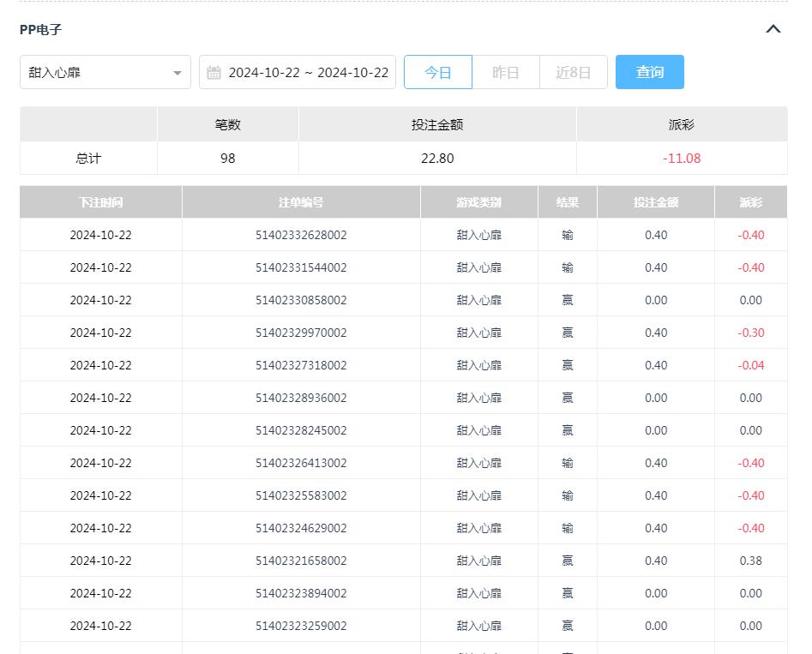Select the 今日 filter tab

438,72
